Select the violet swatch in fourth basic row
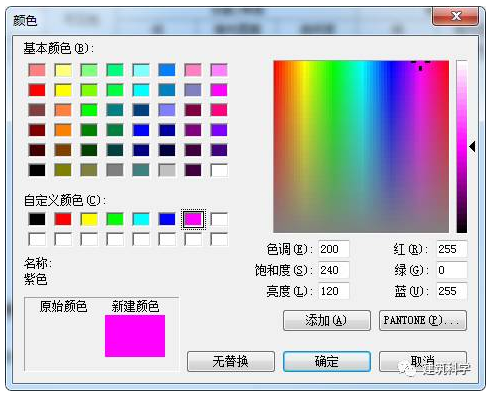Viewport: 494px width, 395px height. pyautogui.click(x=219, y=130)
